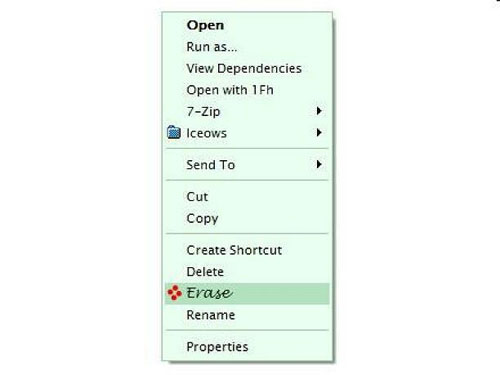Open the 7-Zip menu entry

point(247,111)
